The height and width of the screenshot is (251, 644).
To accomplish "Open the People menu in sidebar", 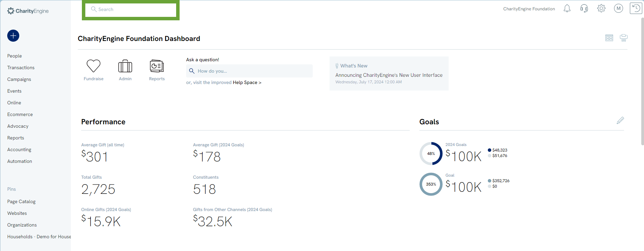I will coord(14,56).
